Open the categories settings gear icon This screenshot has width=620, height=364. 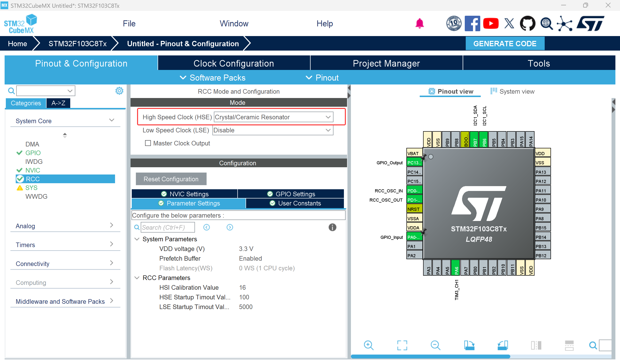point(119,91)
